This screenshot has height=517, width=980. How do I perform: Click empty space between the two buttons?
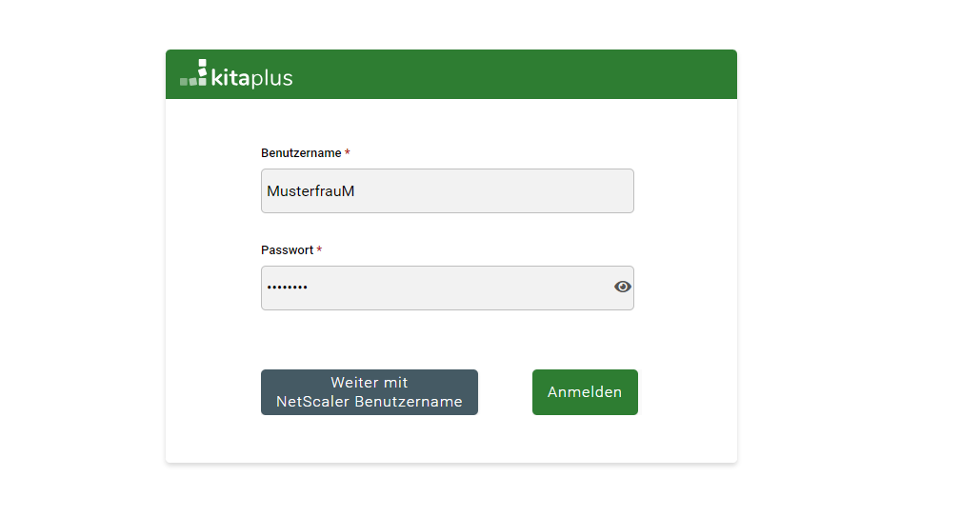pyautogui.click(x=505, y=392)
